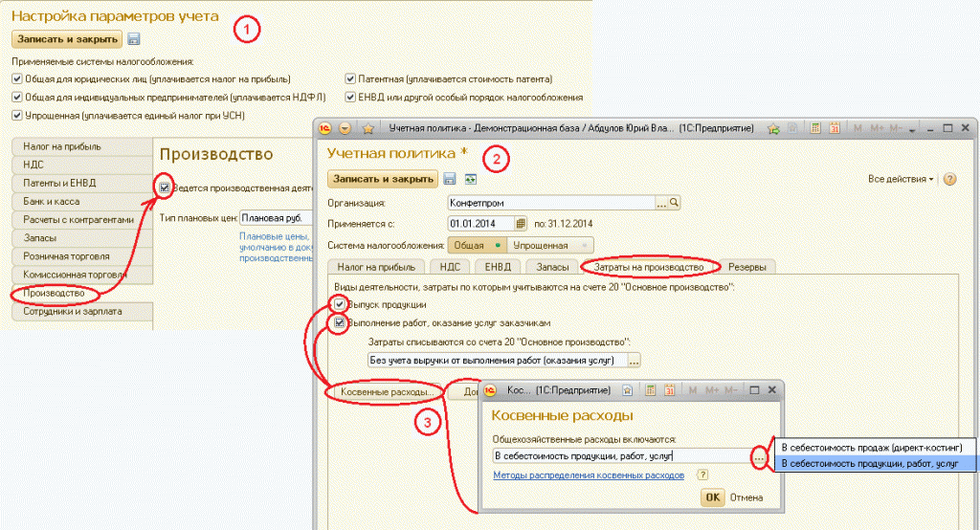Click the 1C logo in the Косвенные расходы dialog title bar
The image size is (980, 530).
tap(490, 390)
